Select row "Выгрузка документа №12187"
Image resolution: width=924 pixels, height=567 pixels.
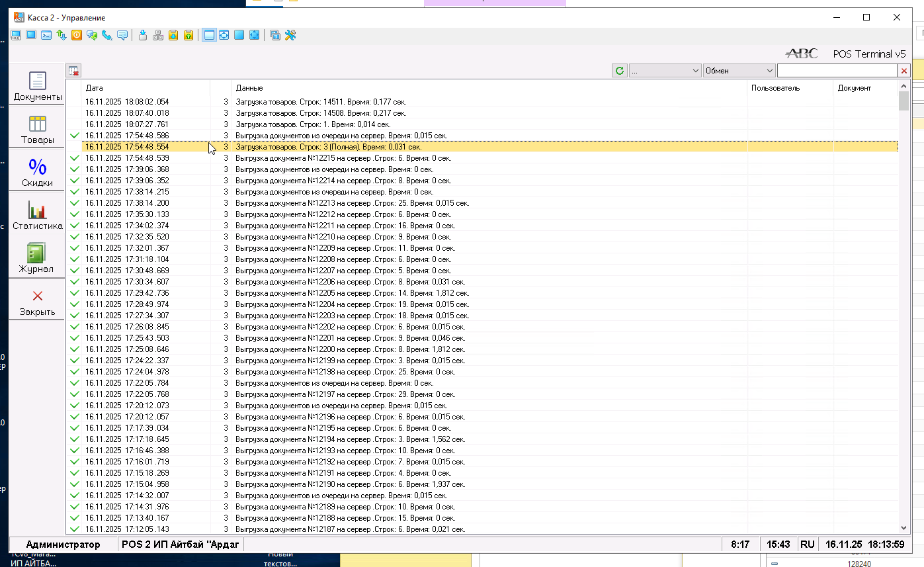(482, 529)
